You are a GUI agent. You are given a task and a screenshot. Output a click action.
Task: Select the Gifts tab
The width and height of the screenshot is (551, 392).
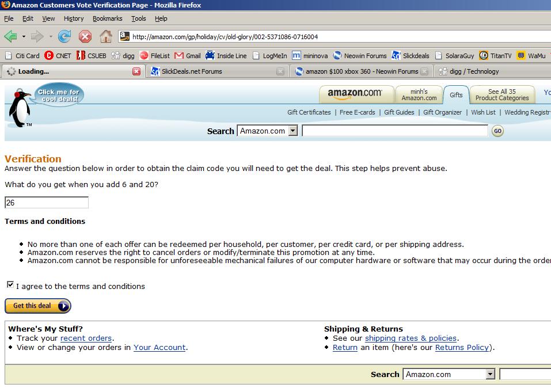456,95
